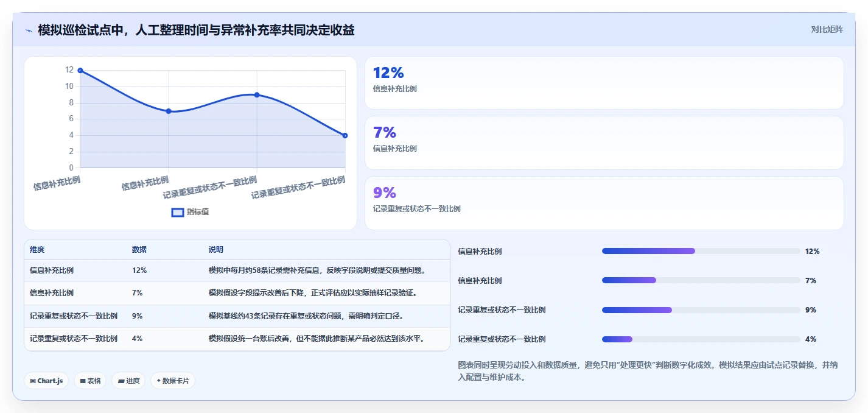Click the caption under the 9% stat card
The height and width of the screenshot is (413, 868).
pyautogui.click(x=417, y=209)
